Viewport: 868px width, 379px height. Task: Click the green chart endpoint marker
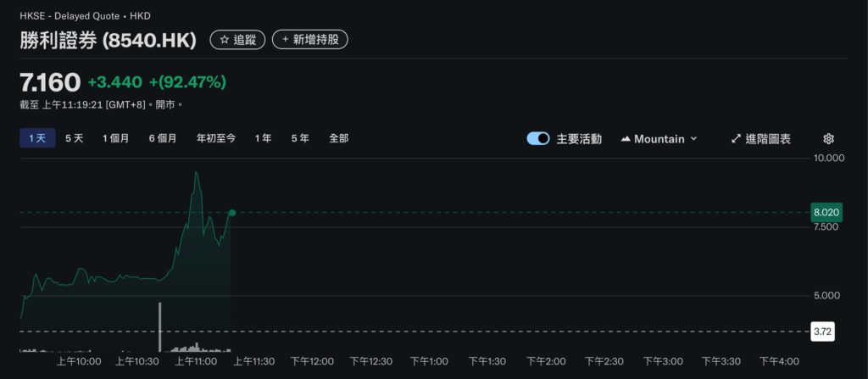coord(231,212)
